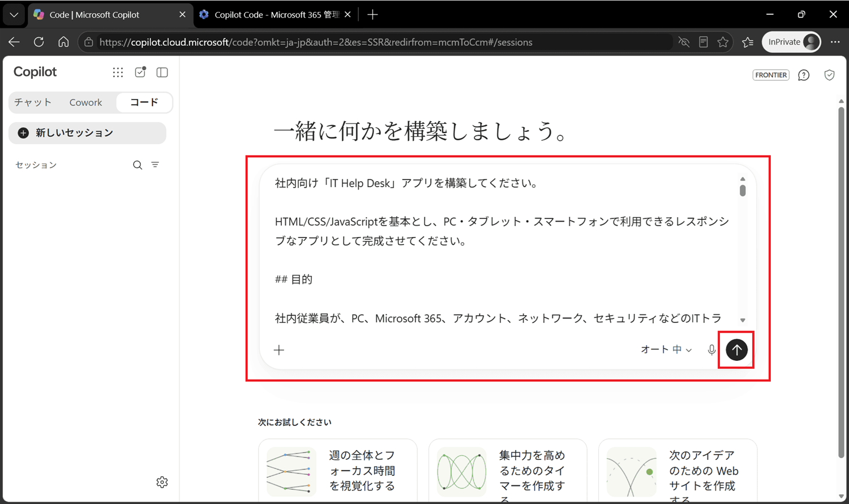This screenshot has height=504, width=849.
Task: Add an attachment with the plus icon
Action: click(279, 350)
